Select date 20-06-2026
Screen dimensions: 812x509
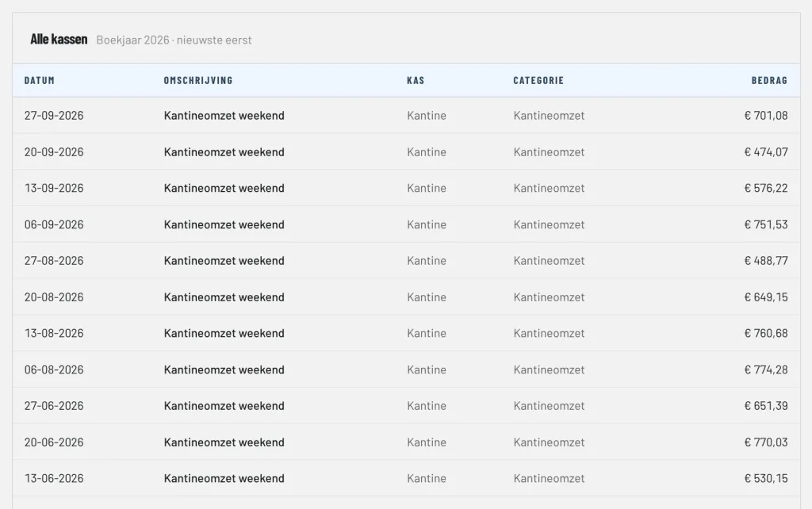pos(54,442)
